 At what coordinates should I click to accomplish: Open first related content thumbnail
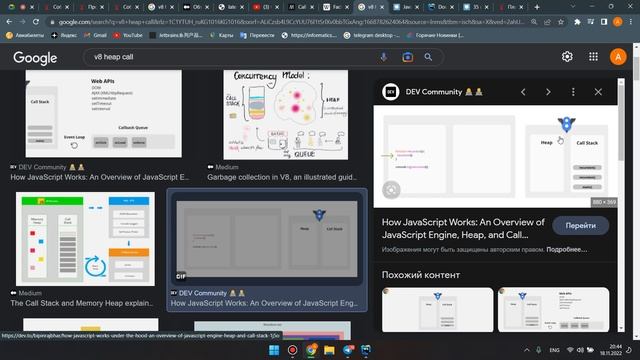point(438,310)
